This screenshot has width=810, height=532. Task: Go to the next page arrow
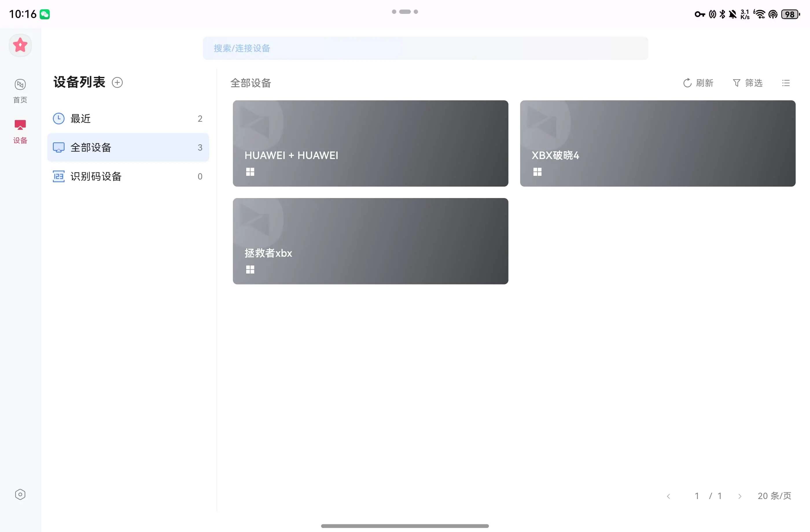point(739,496)
